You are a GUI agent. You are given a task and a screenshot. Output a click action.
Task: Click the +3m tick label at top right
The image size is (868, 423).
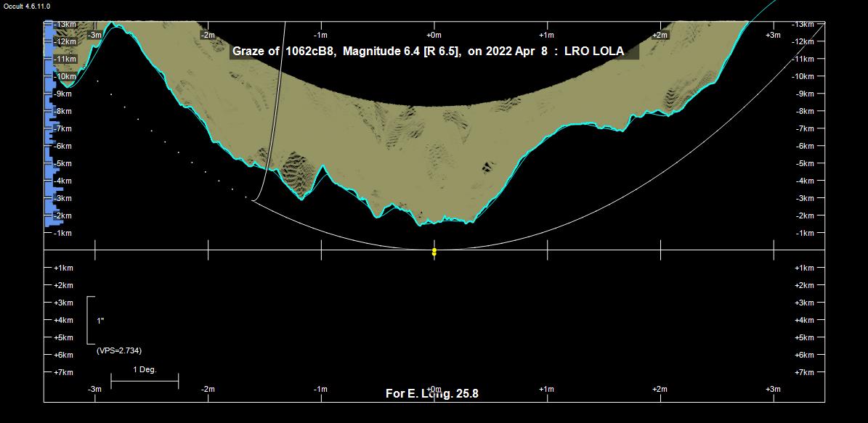pos(773,35)
